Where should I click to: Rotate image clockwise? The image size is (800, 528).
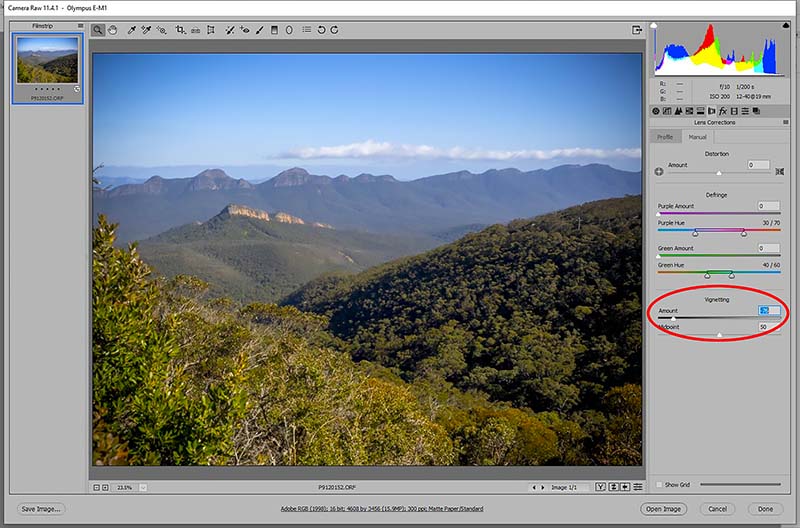[x=335, y=30]
